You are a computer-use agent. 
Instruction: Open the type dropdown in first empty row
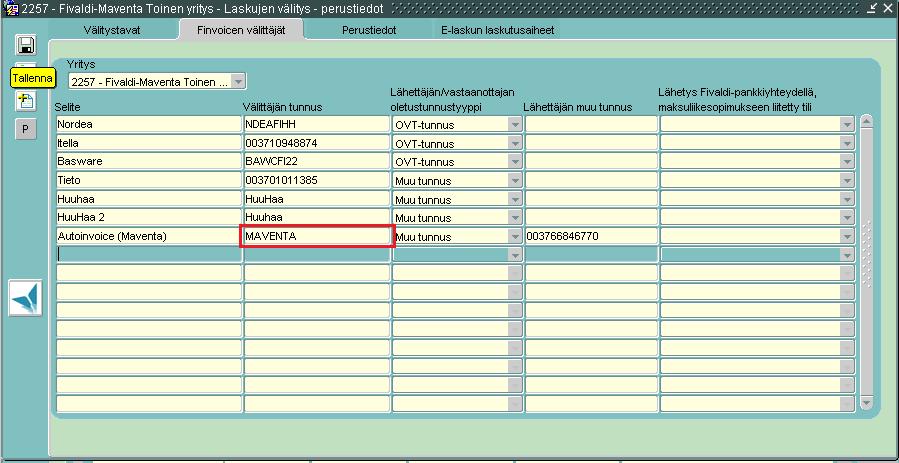pyautogui.click(x=515, y=255)
